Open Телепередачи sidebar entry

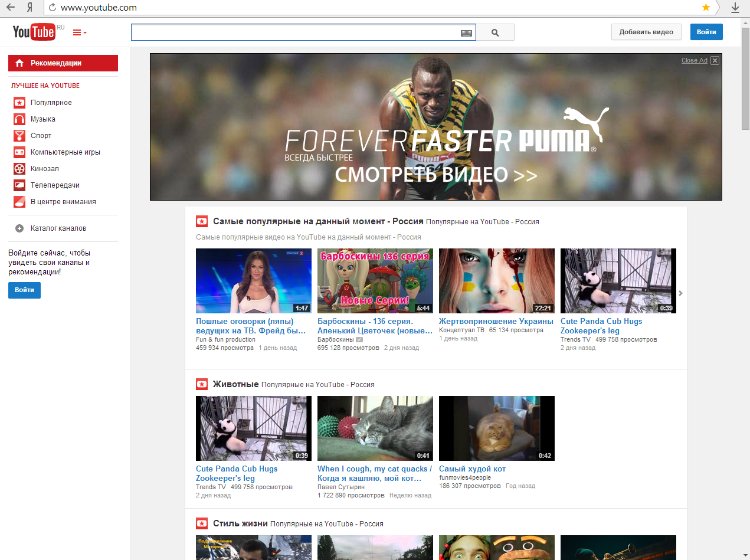click(55, 185)
